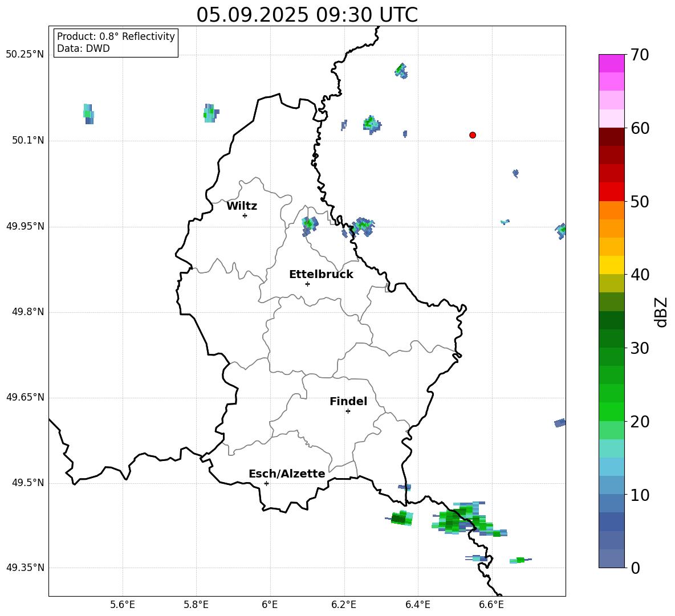Select the Esch/Alzette city label
This screenshot has height=616, width=675.
[287, 474]
